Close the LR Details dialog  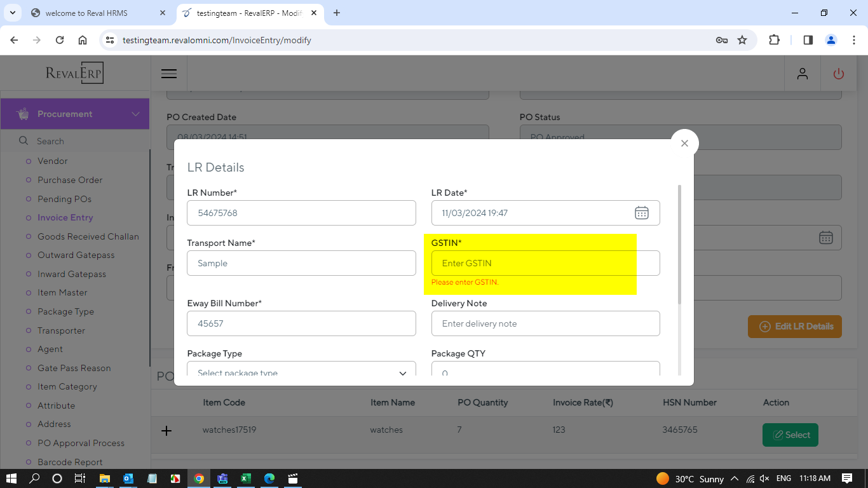(x=684, y=144)
